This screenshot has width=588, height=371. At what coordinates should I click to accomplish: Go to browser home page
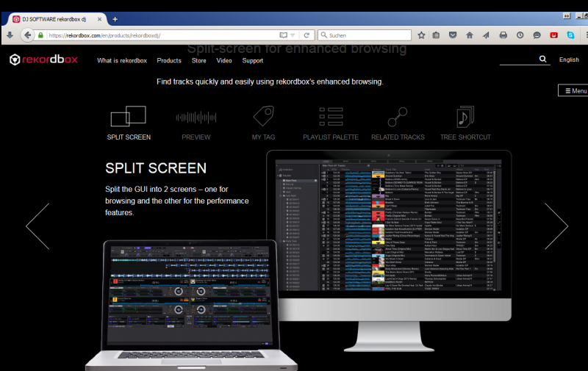point(470,35)
